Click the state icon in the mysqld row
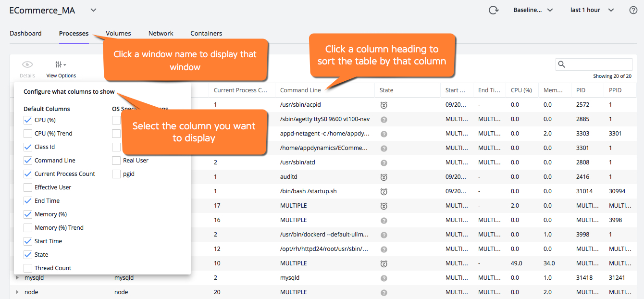Image resolution: width=644 pixels, height=299 pixels. click(x=384, y=278)
